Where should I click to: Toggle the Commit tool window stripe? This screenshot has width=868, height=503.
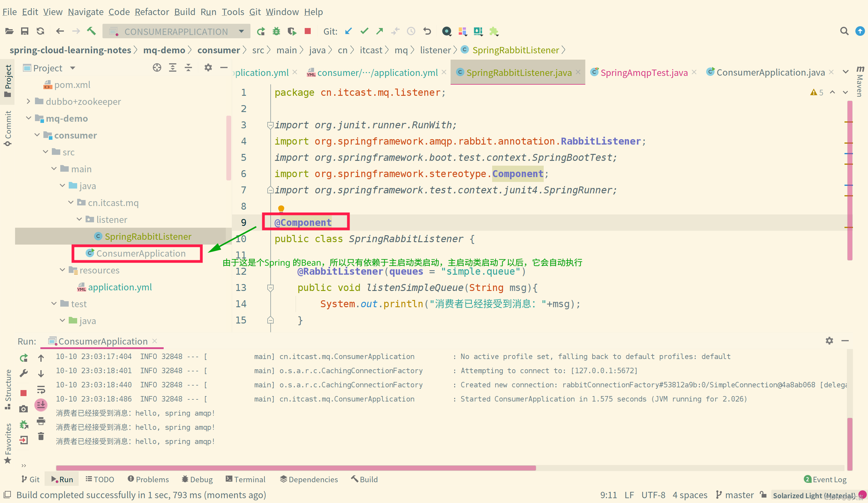pyautogui.click(x=8, y=129)
